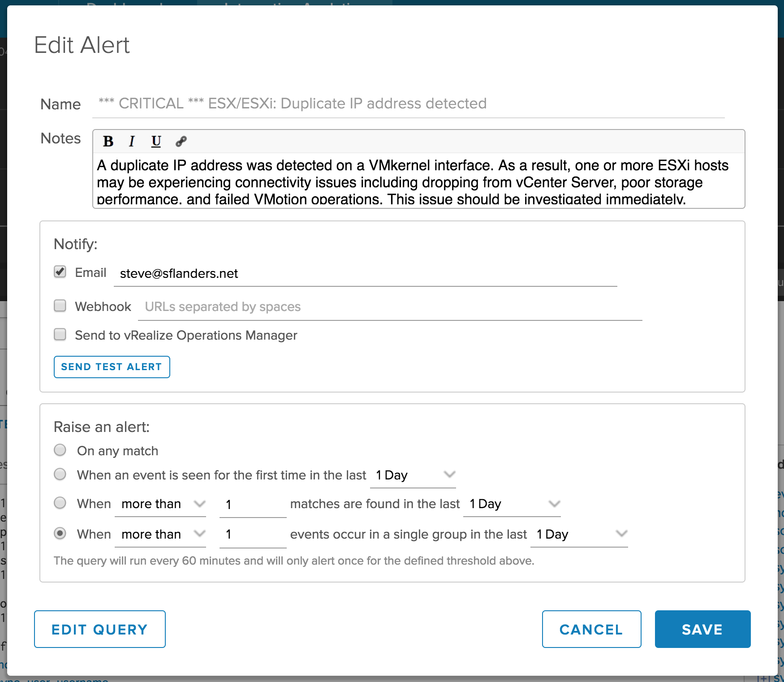Uncheck the Email notification checkbox
This screenshot has height=682, width=784.
tap(60, 272)
